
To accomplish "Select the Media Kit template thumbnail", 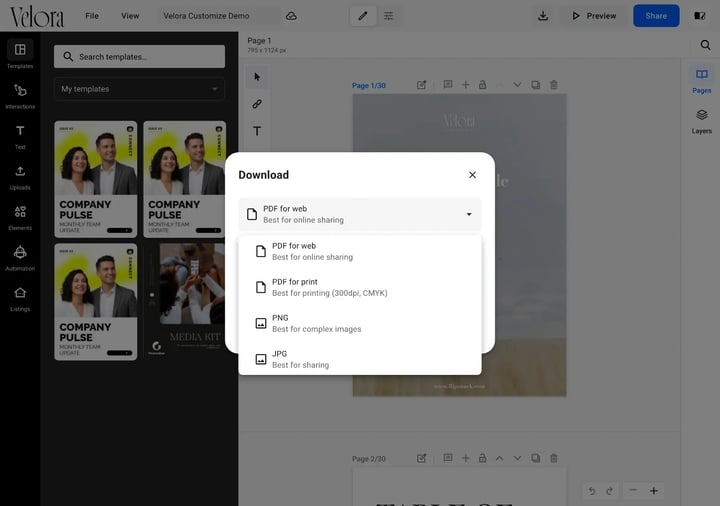I will point(186,301).
